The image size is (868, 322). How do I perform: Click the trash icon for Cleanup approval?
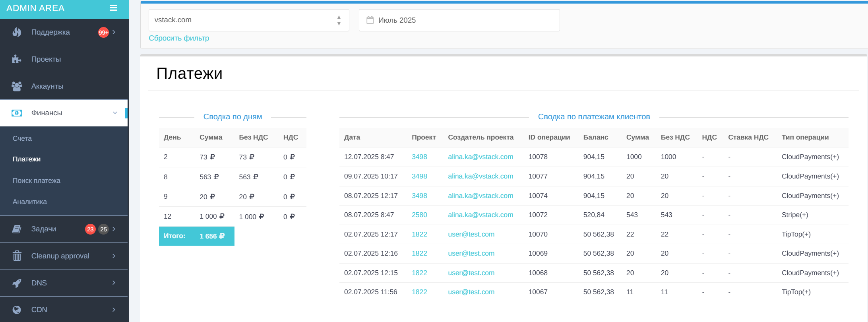point(17,256)
